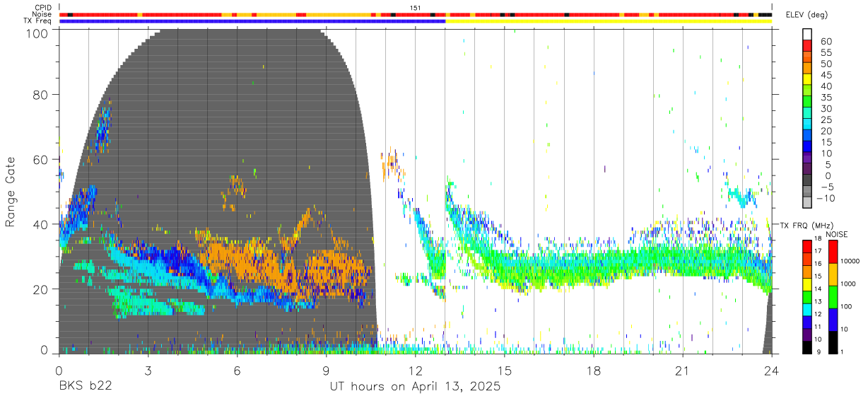Click the 24 tick on UT hours axis
868x401 pixels.
[772, 371]
